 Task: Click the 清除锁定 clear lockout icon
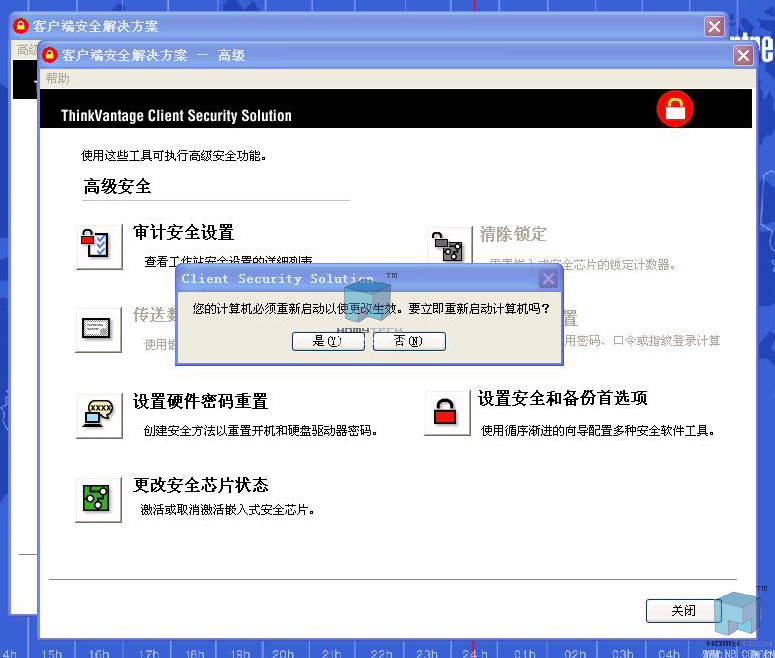point(449,246)
